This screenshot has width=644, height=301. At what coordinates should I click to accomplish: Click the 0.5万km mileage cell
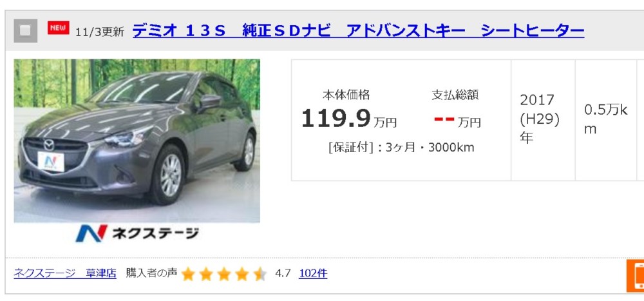pyautogui.click(x=606, y=120)
